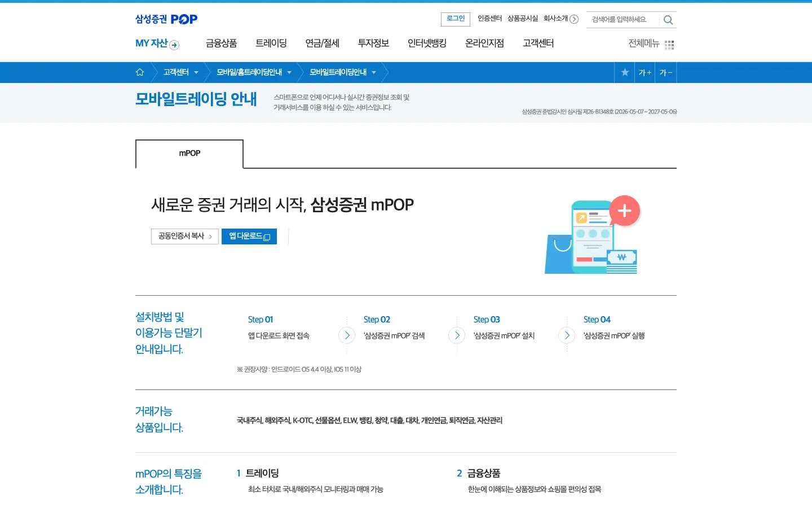Viewport: 812px width, 508px height.
Task: Select the mPOP tab
Action: (189, 154)
